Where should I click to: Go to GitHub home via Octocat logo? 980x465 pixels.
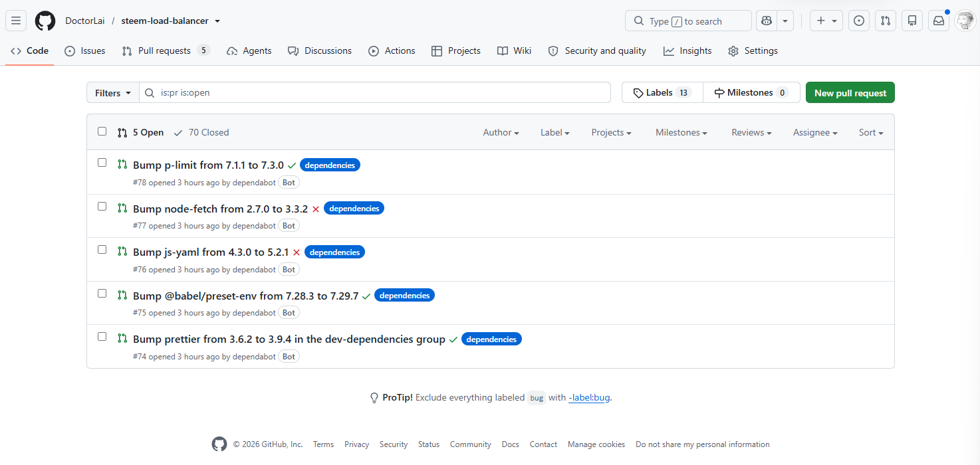(45, 21)
